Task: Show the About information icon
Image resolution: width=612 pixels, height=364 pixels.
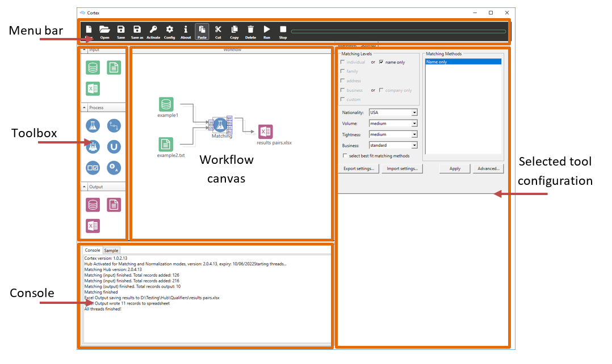Action: pyautogui.click(x=186, y=31)
